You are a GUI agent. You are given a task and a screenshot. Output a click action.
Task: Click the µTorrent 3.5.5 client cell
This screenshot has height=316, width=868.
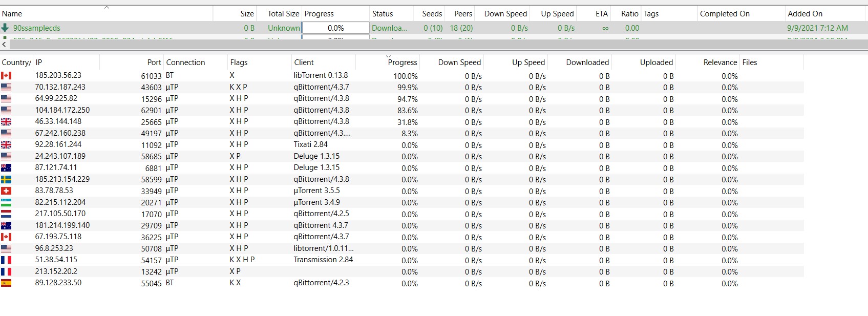tap(316, 191)
